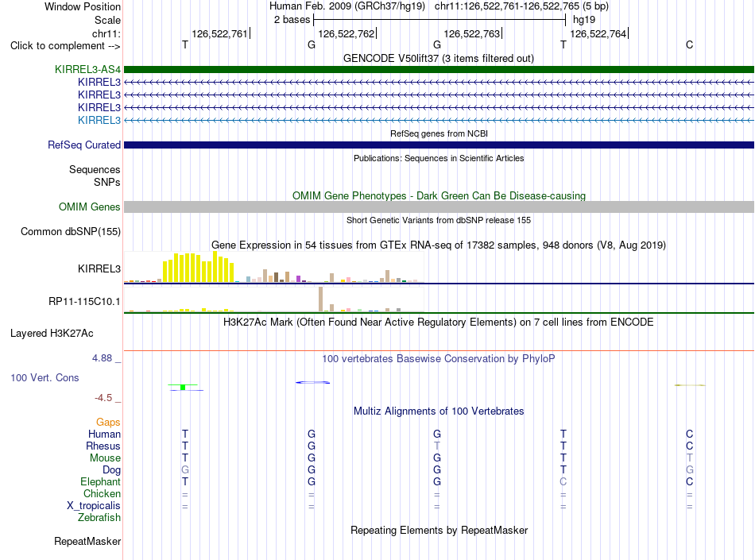The image size is (755, 560).
Task: Click the KIRREL3 GTEx expression bar chart
Action: click(273, 267)
